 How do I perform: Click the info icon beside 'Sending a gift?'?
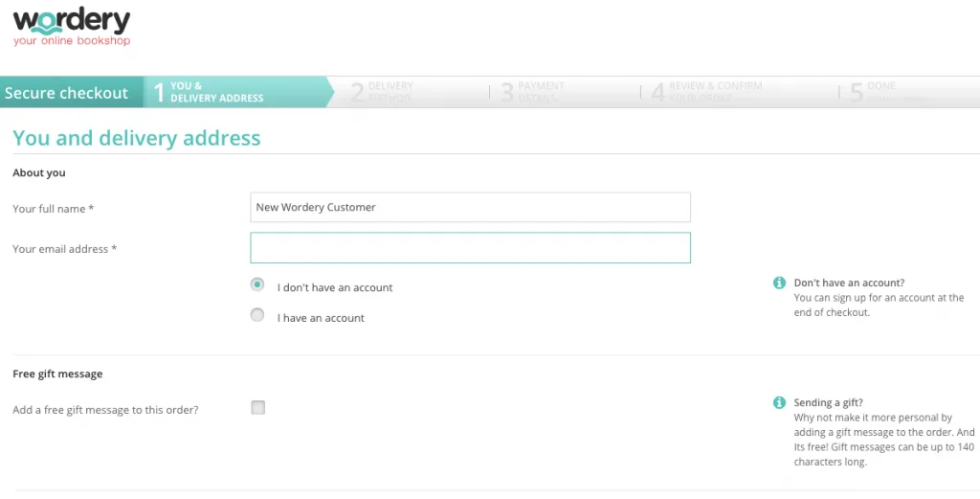(779, 403)
